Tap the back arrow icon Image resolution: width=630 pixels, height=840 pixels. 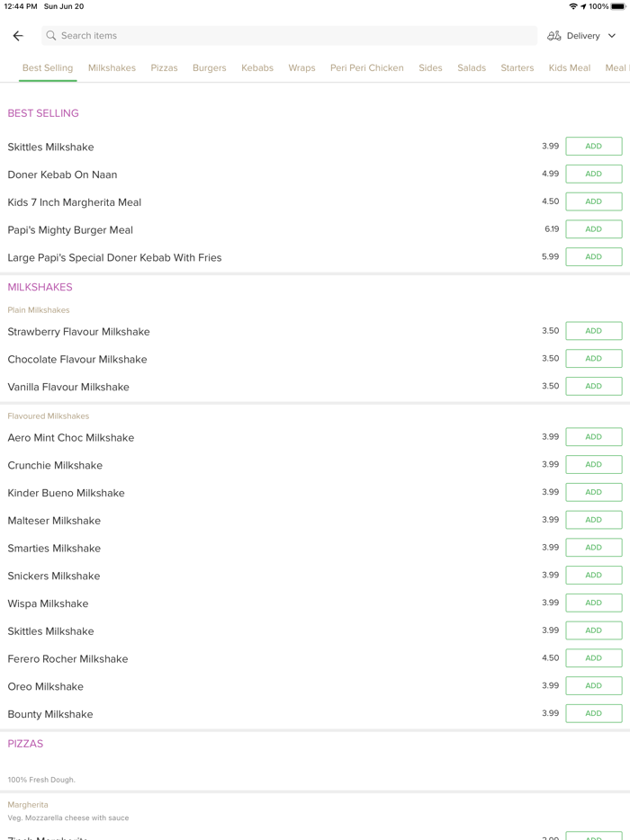(18, 36)
